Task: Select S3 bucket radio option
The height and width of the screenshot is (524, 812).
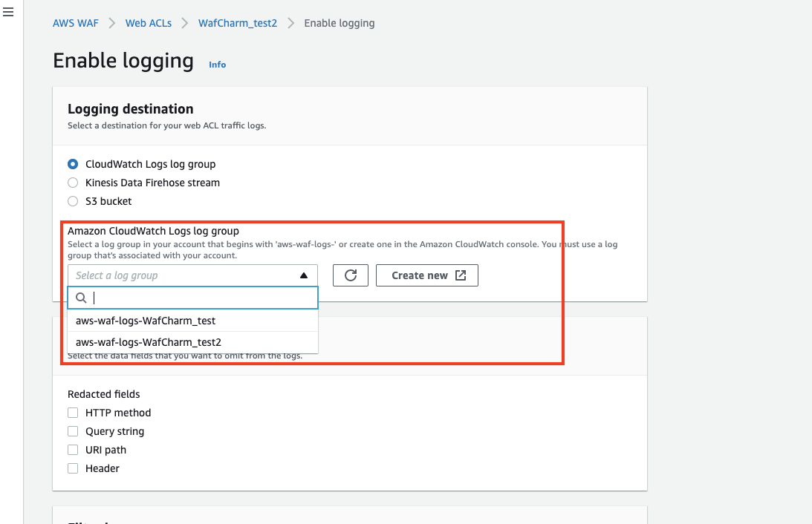Action: [73, 201]
